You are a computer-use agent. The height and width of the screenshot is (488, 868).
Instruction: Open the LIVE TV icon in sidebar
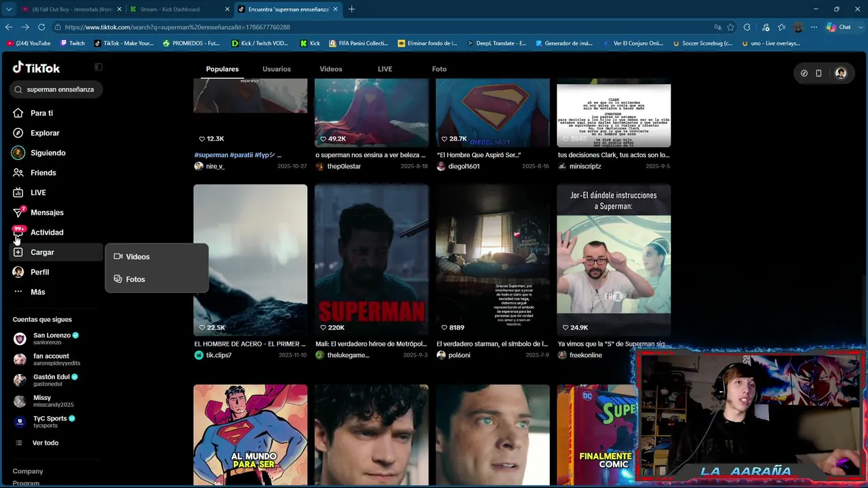18,192
